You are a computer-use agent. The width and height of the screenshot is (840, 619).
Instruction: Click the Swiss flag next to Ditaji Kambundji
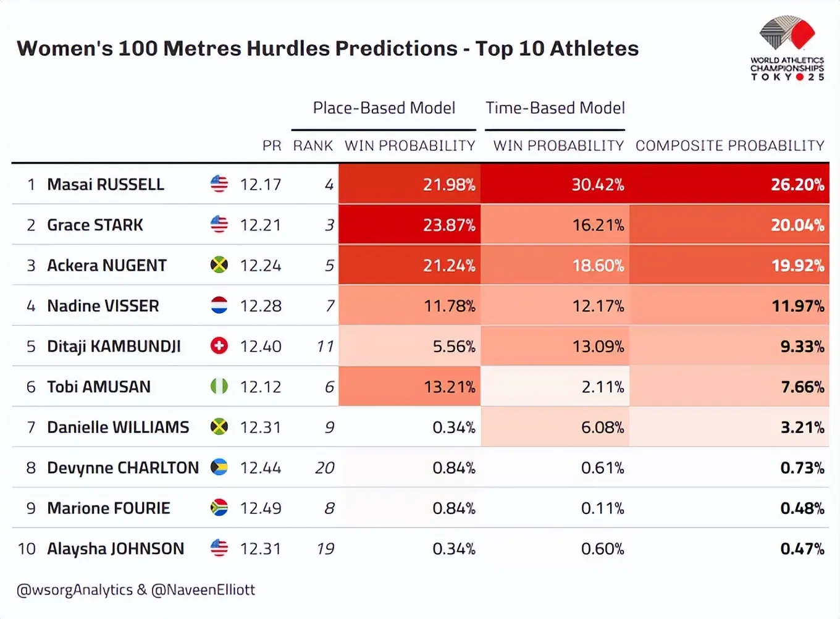(219, 346)
